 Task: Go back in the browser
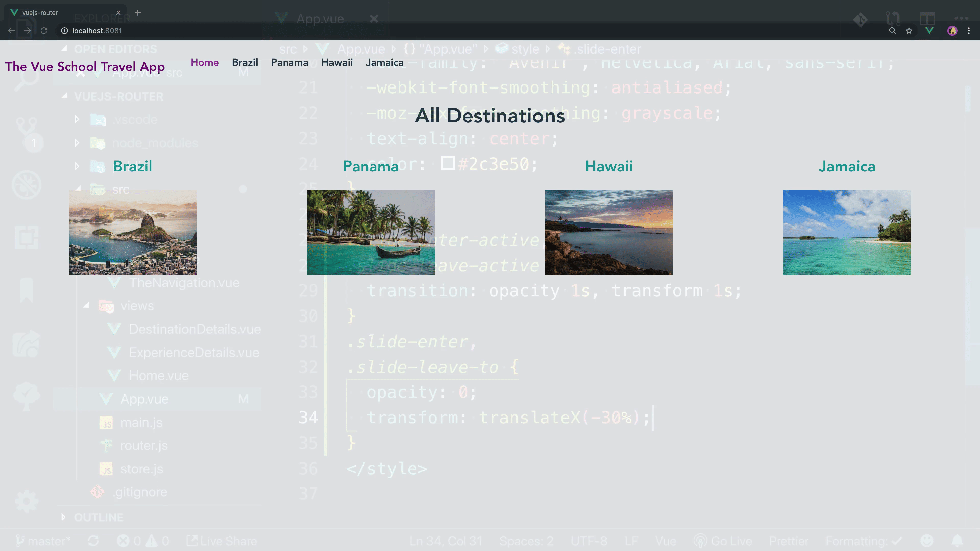coord(11,31)
